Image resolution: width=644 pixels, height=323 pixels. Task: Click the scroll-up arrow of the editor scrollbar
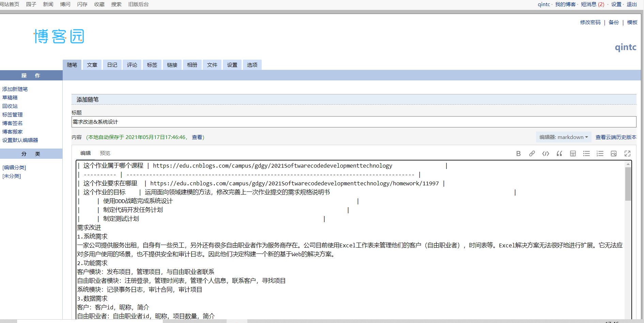tap(628, 164)
